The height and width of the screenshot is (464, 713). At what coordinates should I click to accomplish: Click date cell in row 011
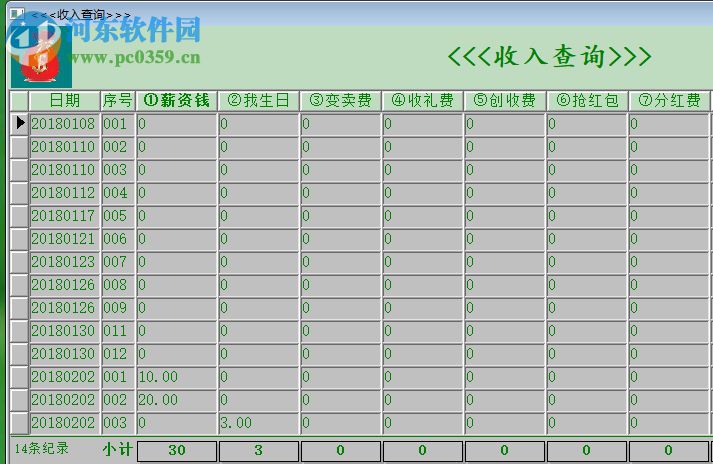(x=65, y=331)
